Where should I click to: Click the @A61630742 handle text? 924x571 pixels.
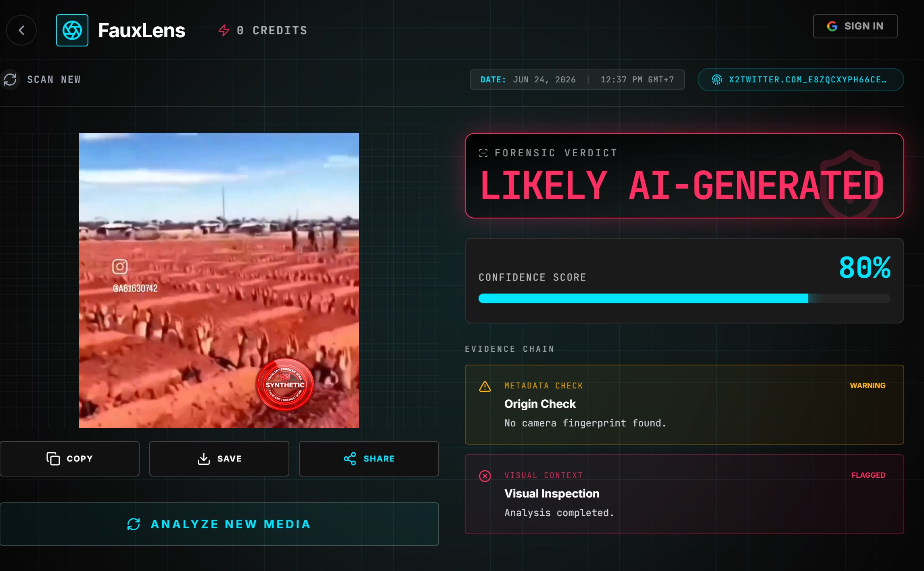135,288
